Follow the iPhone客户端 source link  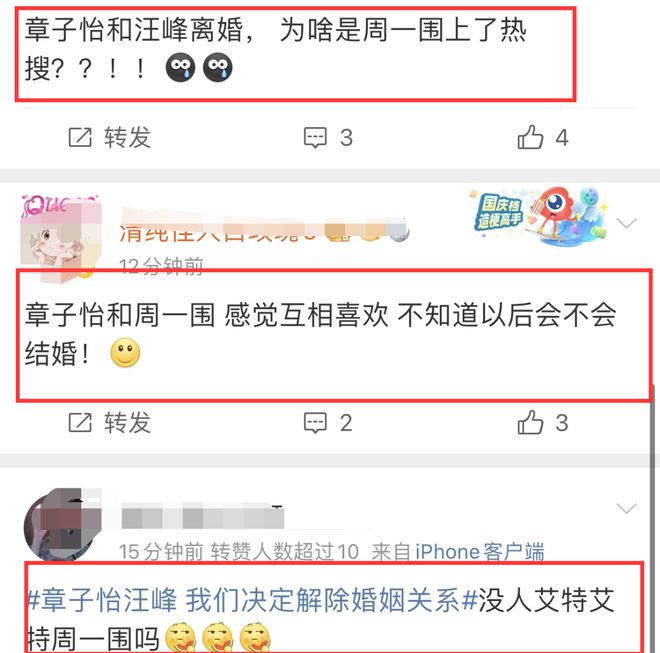pyautogui.click(x=480, y=551)
